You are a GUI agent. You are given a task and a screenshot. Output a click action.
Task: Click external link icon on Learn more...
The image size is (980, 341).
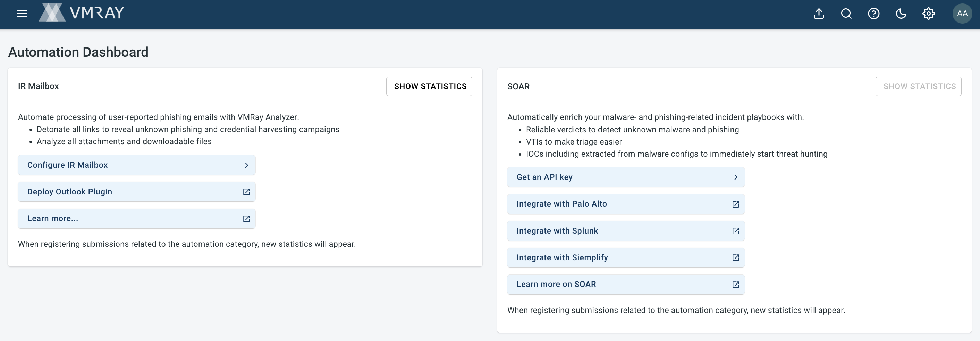(x=246, y=219)
